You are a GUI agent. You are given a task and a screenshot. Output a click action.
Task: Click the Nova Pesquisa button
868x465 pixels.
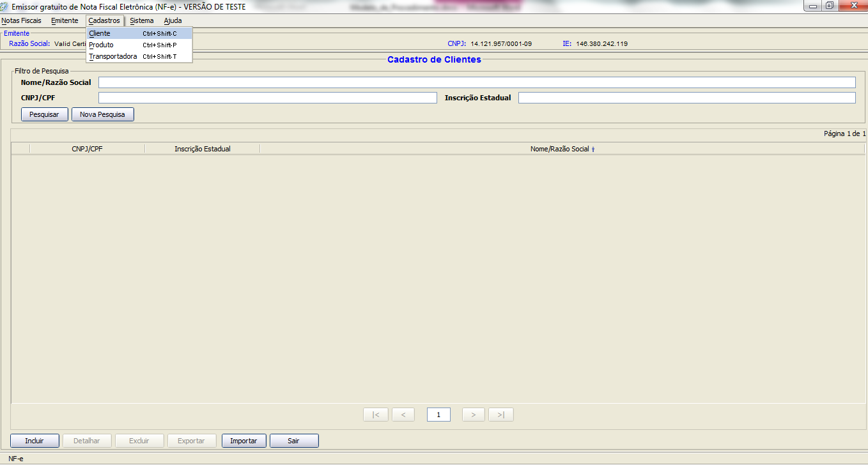coord(102,114)
